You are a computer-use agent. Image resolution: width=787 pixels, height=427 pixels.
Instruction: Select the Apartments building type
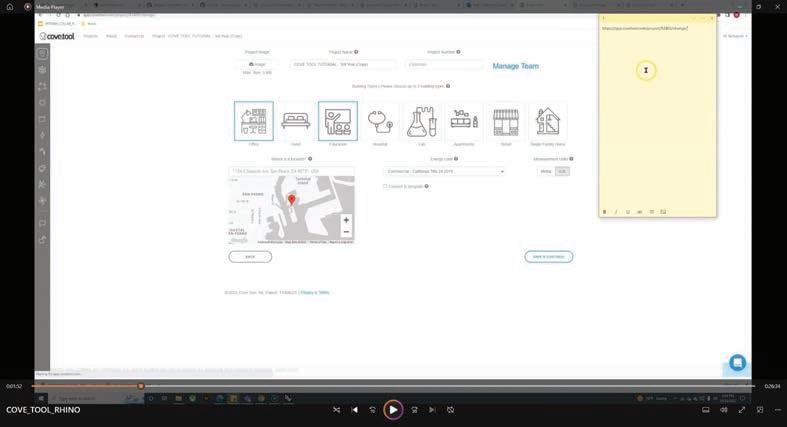coord(464,121)
